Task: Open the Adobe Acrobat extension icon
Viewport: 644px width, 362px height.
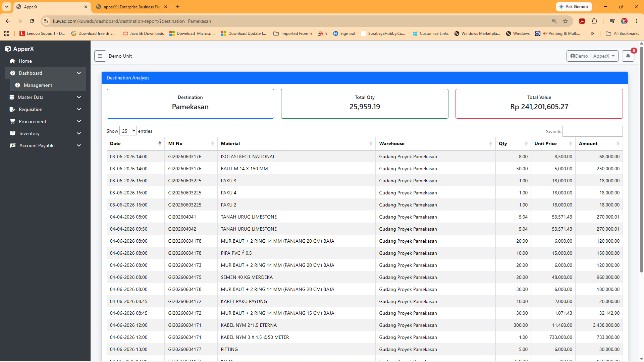Action: coord(582,21)
